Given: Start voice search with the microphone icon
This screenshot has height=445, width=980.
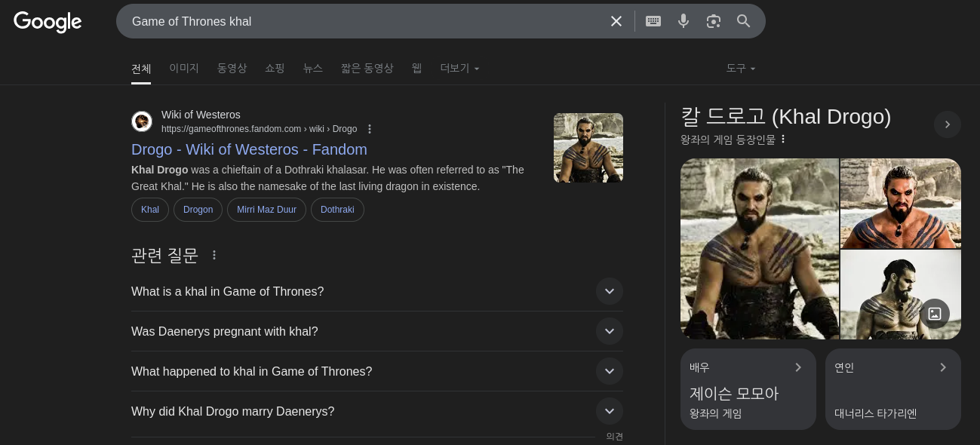Looking at the screenshot, I should point(684,21).
